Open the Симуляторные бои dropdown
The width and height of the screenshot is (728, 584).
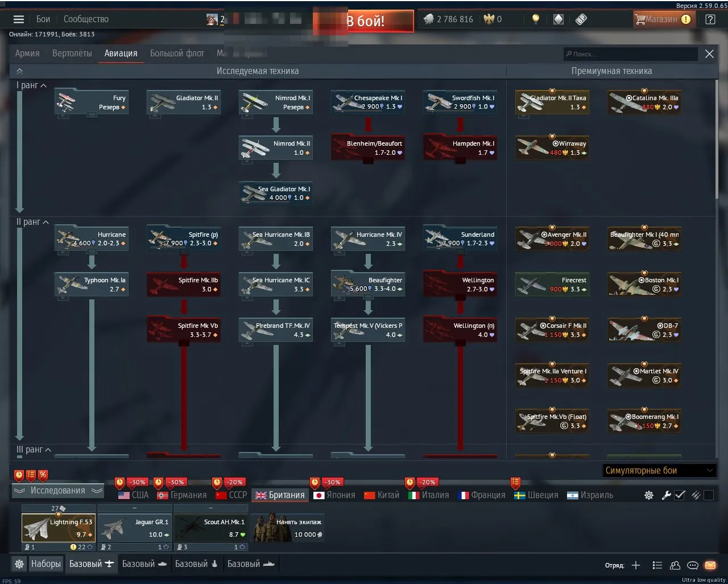[x=659, y=471]
